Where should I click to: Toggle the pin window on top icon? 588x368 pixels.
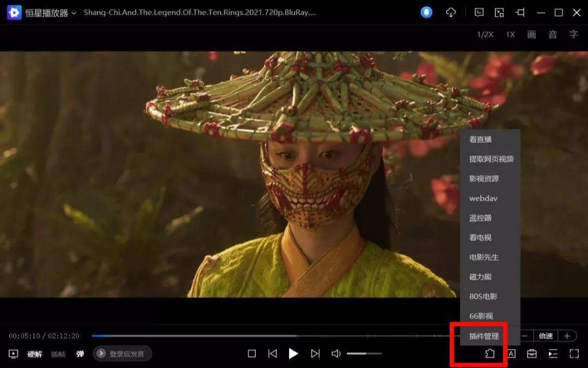520,13
